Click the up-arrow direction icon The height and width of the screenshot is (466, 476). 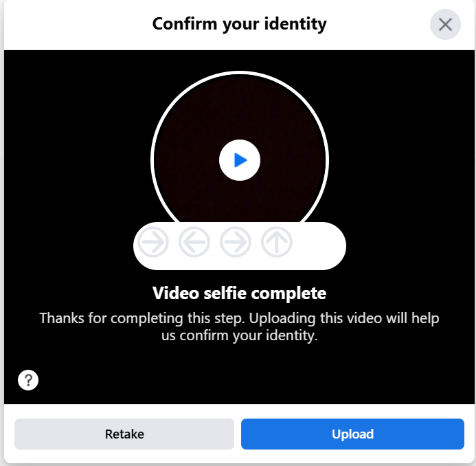tap(277, 242)
